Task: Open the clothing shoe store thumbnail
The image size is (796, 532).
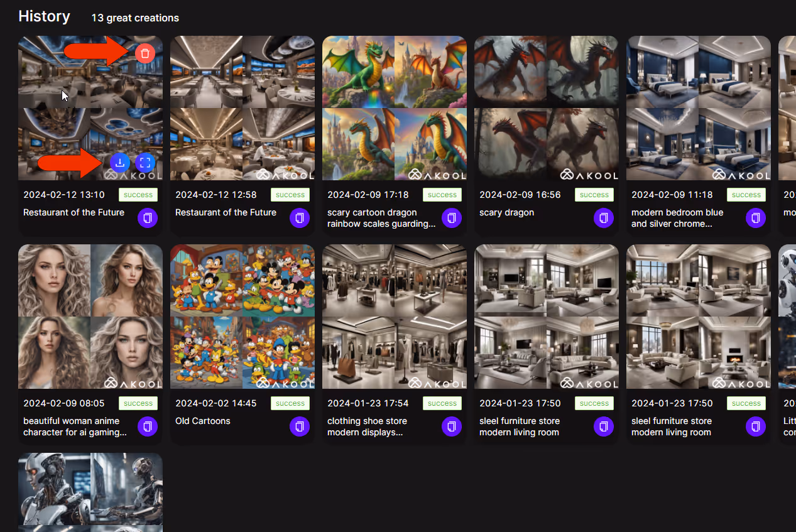Action: coord(395,317)
